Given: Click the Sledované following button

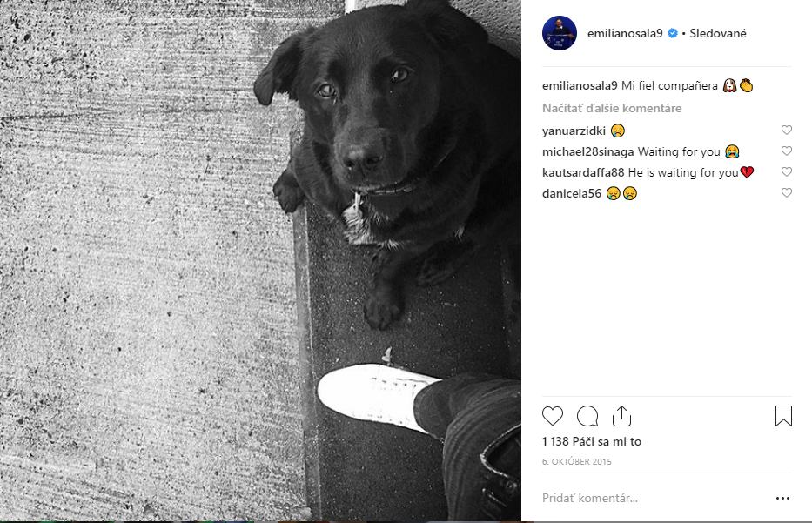Looking at the screenshot, I should point(718,33).
